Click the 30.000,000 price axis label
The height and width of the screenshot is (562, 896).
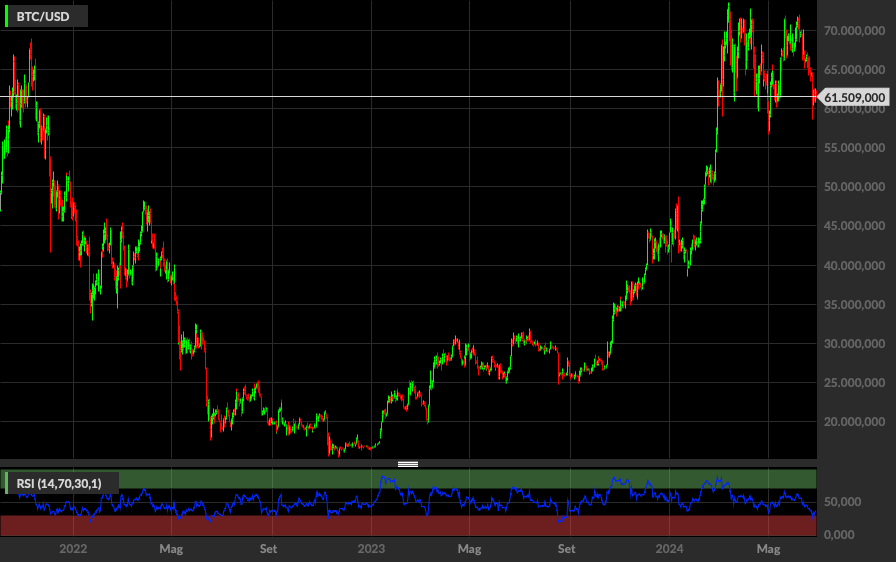[x=854, y=344]
